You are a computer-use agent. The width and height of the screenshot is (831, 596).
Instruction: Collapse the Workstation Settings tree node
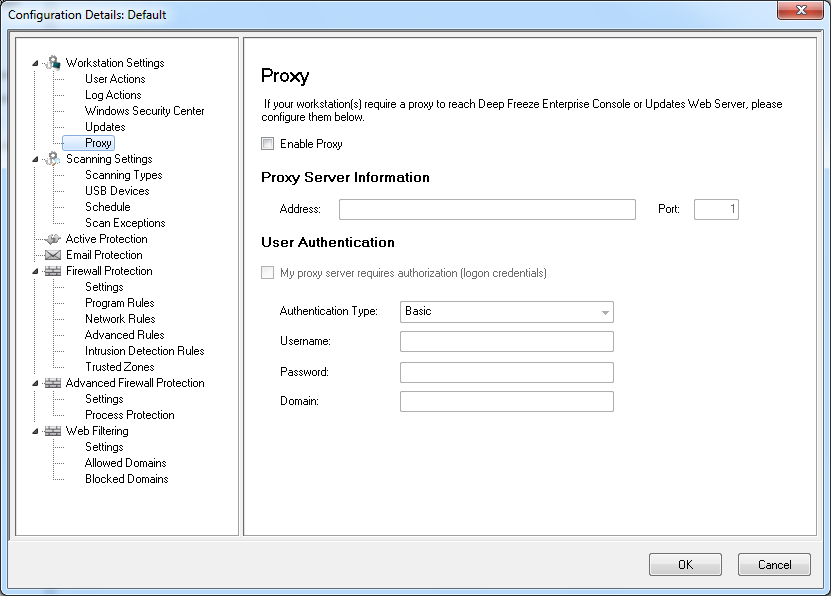(36, 63)
